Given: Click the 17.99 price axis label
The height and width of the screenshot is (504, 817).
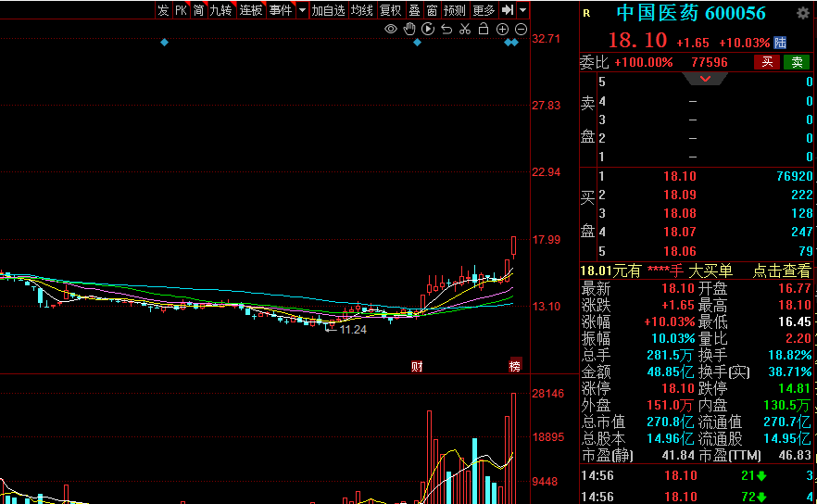Looking at the screenshot, I should click(547, 240).
